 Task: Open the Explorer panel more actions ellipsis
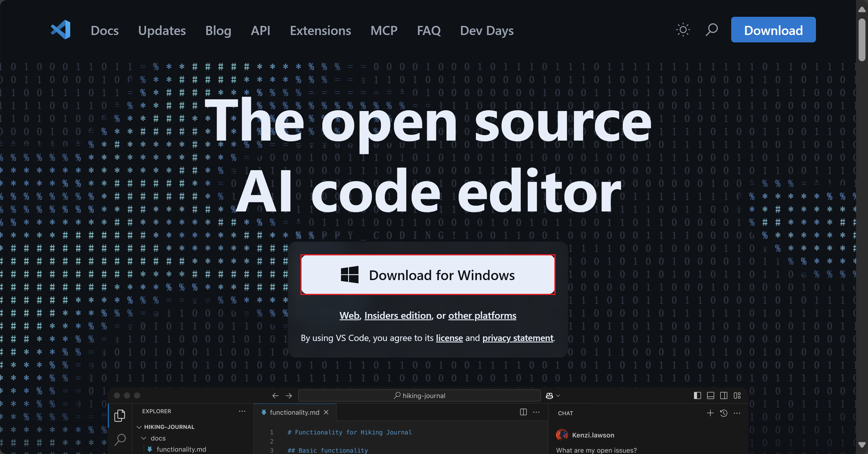click(x=242, y=411)
